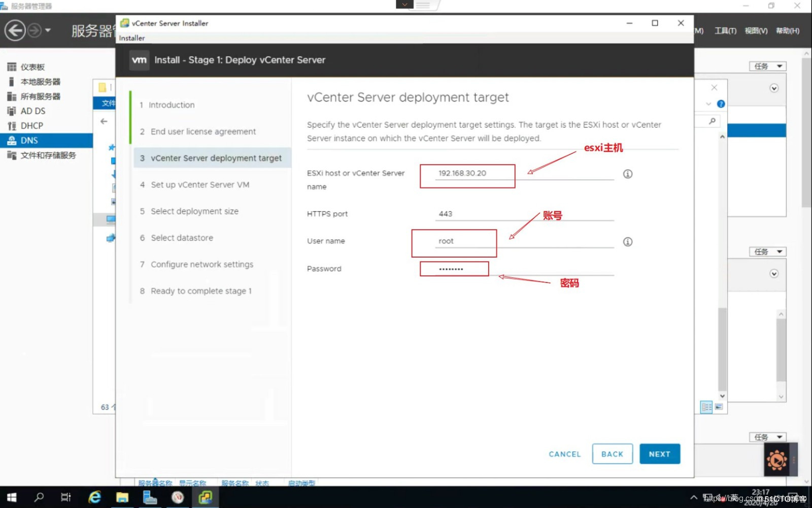Select 本地服务器 in Server Manager sidebar
Image resolution: width=812 pixels, height=508 pixels.
coord(40,82)
